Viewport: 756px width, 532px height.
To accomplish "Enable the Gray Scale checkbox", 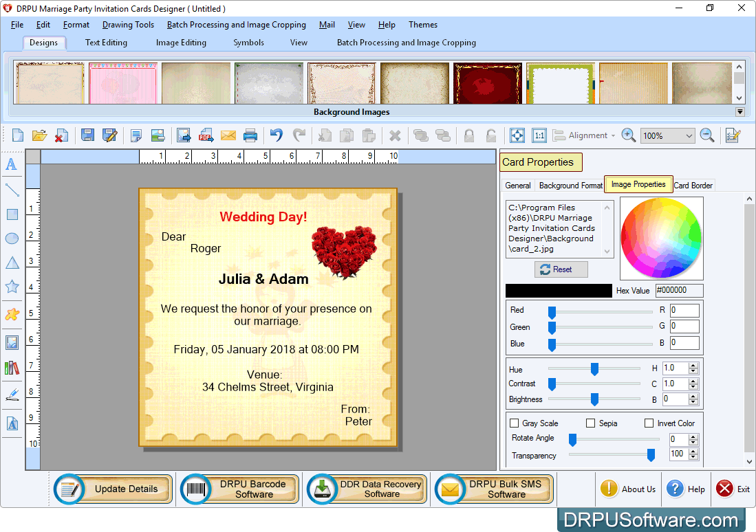I will click(x=515, y=423).
